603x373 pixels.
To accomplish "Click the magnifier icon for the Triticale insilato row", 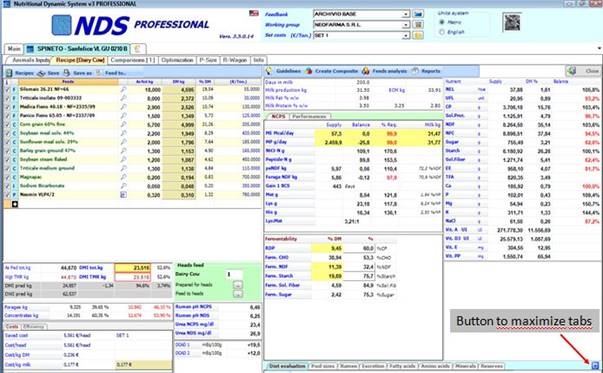I will pos(123,98).
